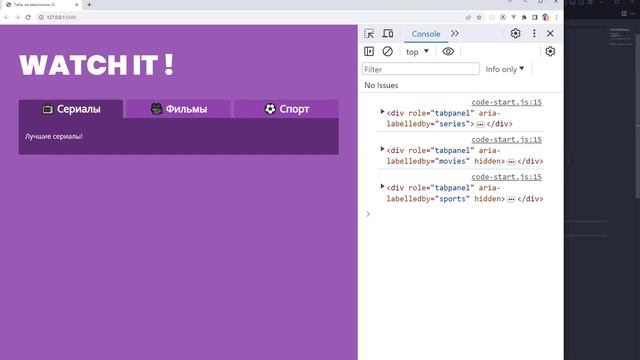Open Chrome extensions puzzle icon
Viewport: 640px width, 360px height.
[524, 17]
